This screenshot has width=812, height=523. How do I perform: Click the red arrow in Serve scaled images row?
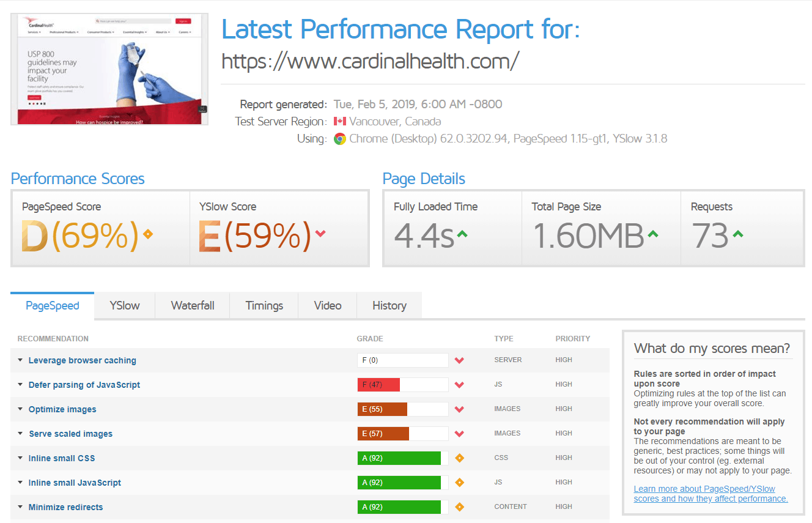459,434
